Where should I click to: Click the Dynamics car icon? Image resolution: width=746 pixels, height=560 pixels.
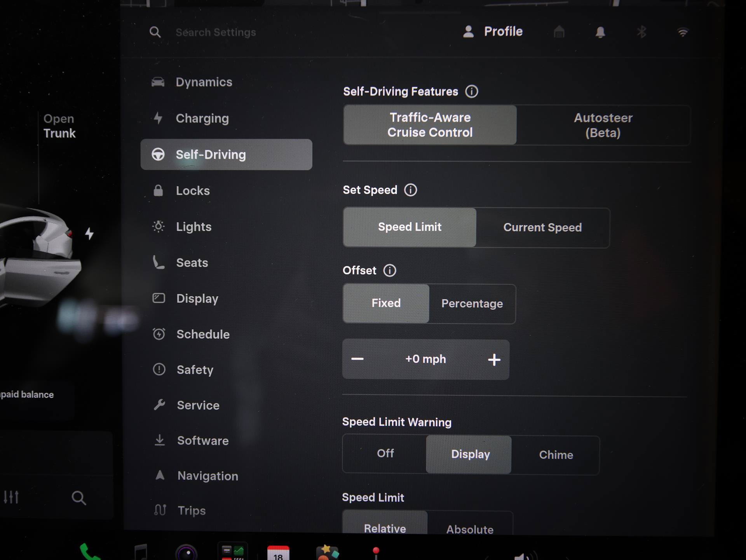click(x=158, y=82)
